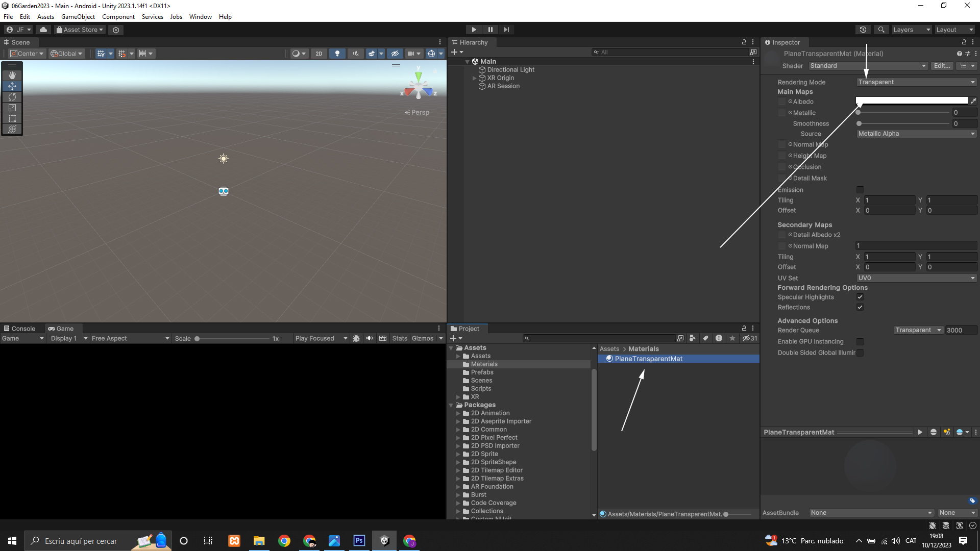Open the Rendering Mode dropdown

(916, 82)
